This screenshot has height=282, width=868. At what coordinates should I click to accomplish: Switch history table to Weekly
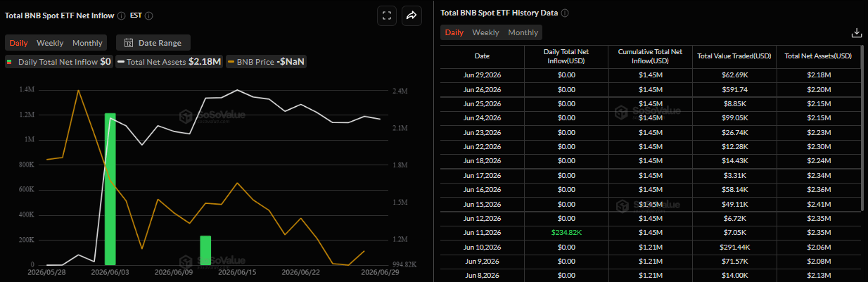[x=485, y=32]
